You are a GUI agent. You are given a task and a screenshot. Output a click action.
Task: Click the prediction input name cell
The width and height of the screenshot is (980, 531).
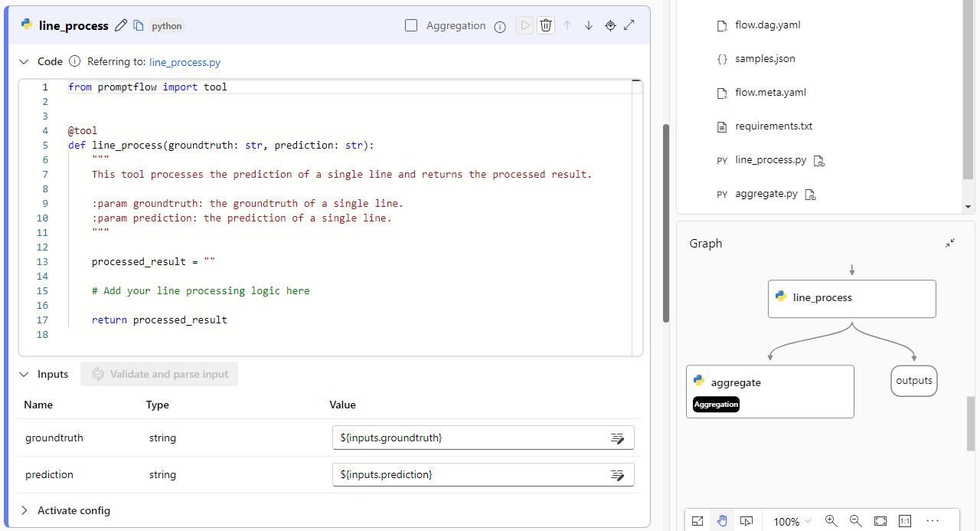[50, 475]
